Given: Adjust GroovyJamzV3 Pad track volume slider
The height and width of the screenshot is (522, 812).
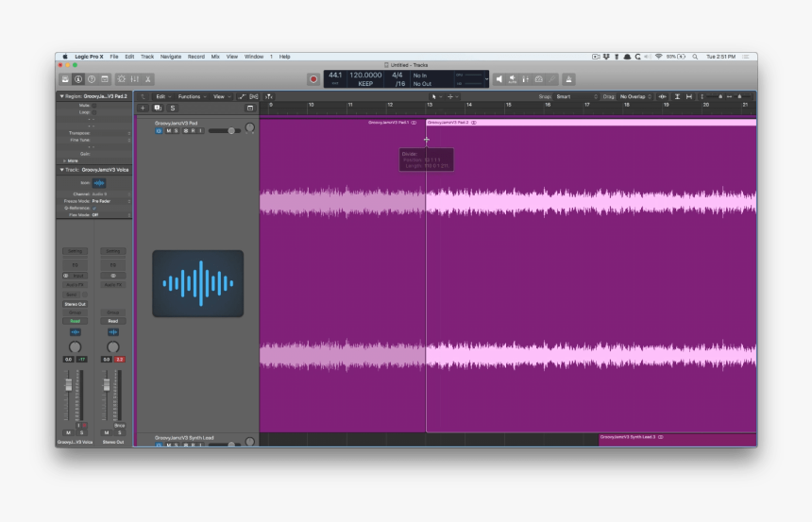Looking at the screenshot, I should coord(224,131).
